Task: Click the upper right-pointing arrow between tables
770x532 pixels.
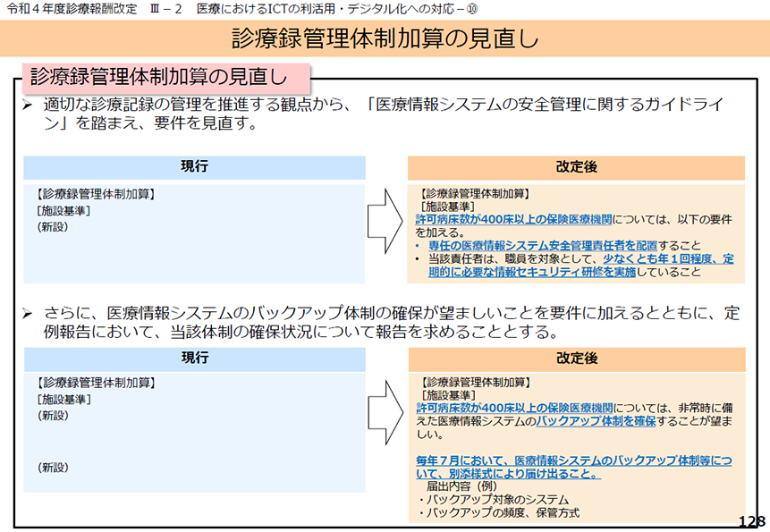Action: click(385, 221)
